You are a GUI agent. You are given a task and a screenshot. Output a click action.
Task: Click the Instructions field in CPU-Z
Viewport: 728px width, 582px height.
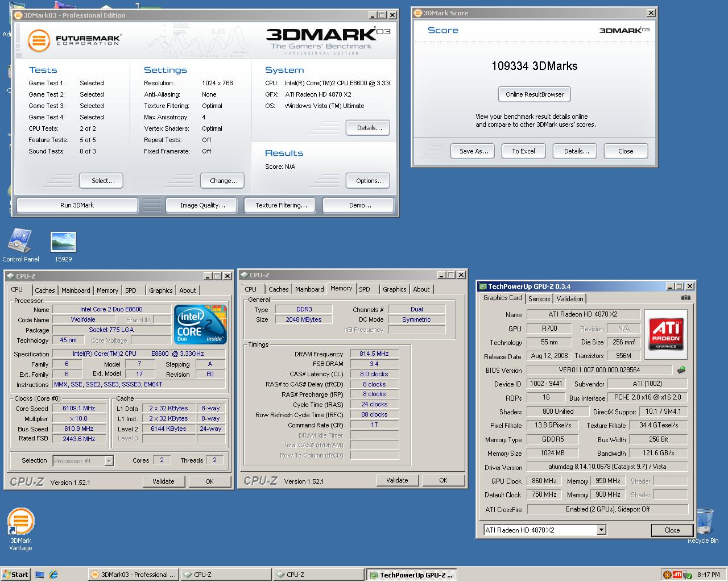(139, 384)
